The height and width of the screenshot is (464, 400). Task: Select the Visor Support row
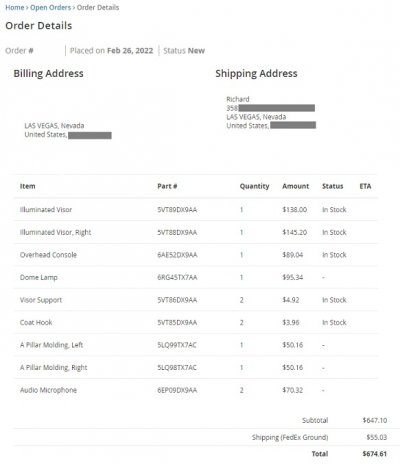pyautogui.click(x=196, y=300)
